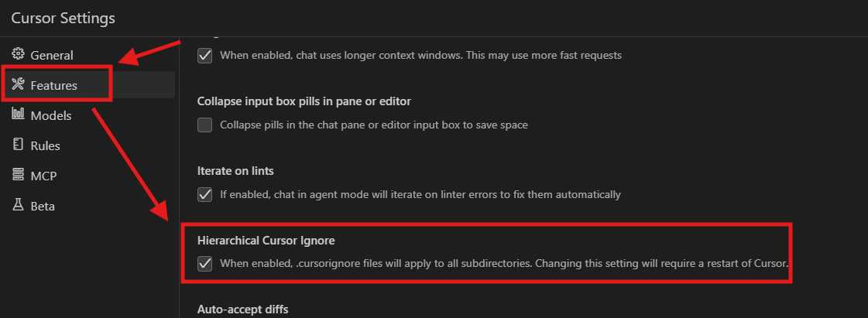Enable the Collapse input box pills checkbox

point(205,125)
